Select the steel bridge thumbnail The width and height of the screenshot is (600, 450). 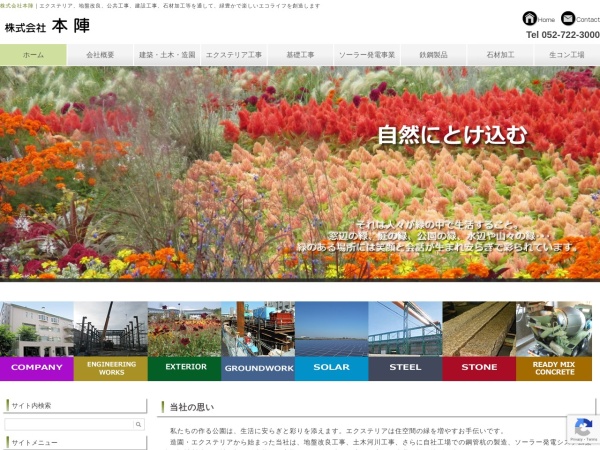(405, 329)
